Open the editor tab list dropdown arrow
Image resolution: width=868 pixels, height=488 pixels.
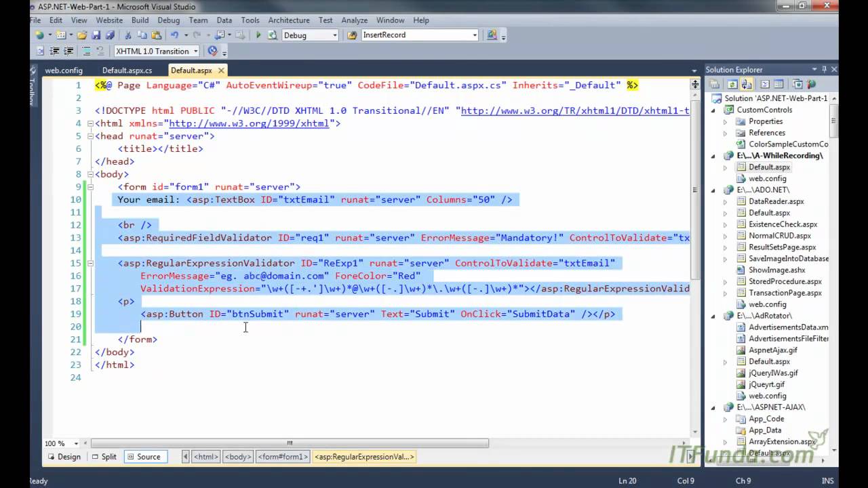coord(694,70)
